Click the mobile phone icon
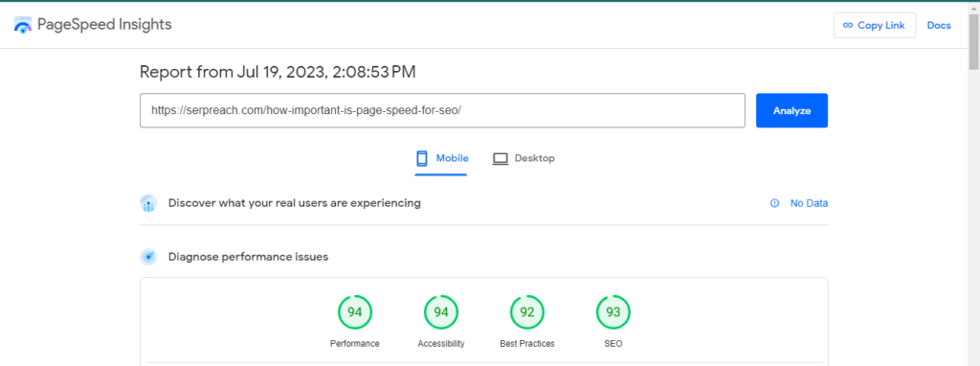Viewport: 980px width, 366px height. coord(422,158)
